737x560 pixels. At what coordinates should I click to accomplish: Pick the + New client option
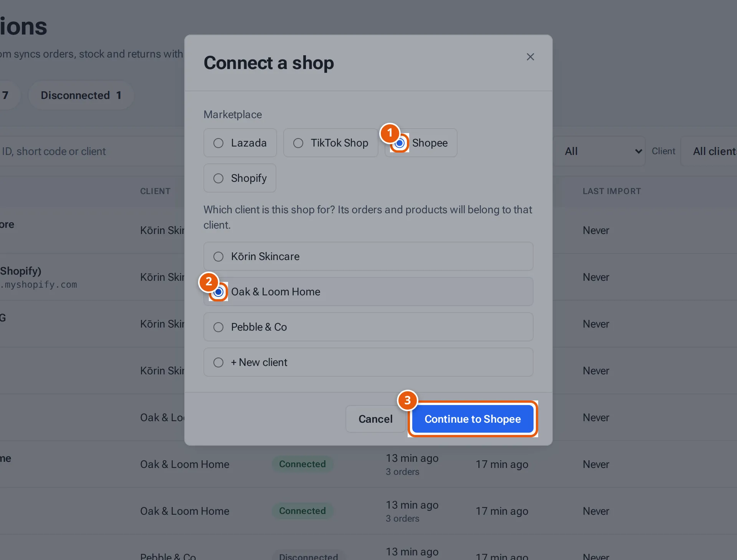pos(368,362)
